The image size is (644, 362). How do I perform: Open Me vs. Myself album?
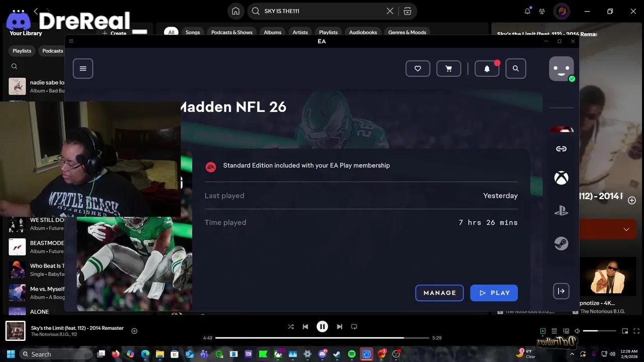36,293
